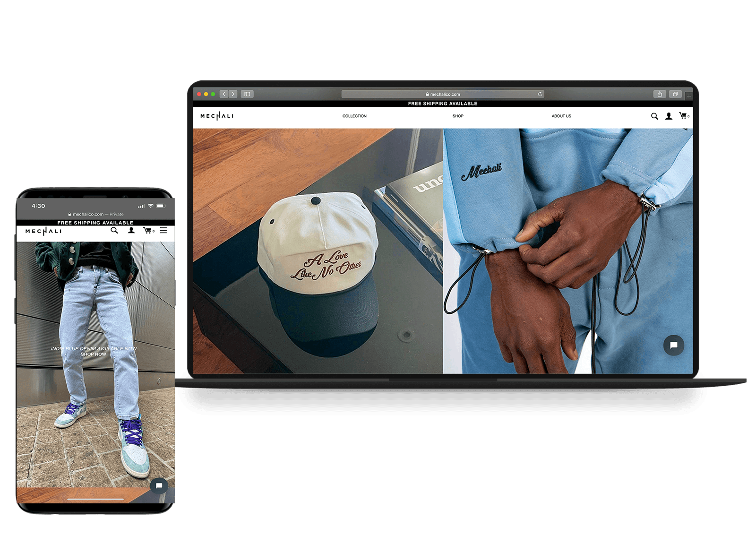Open the account icon on laptop site

[669, 116]
